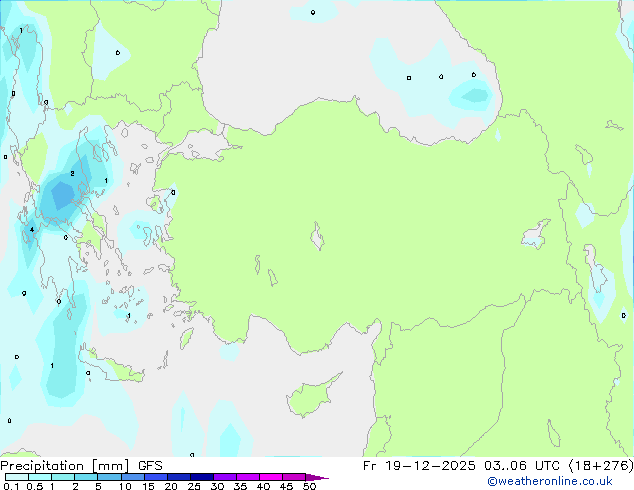Image resolution: width=634 pixels, height=490 pixels.
Task: Pick the 5–10 mm blue legend swatch
Action: click(x=110, y=477)
